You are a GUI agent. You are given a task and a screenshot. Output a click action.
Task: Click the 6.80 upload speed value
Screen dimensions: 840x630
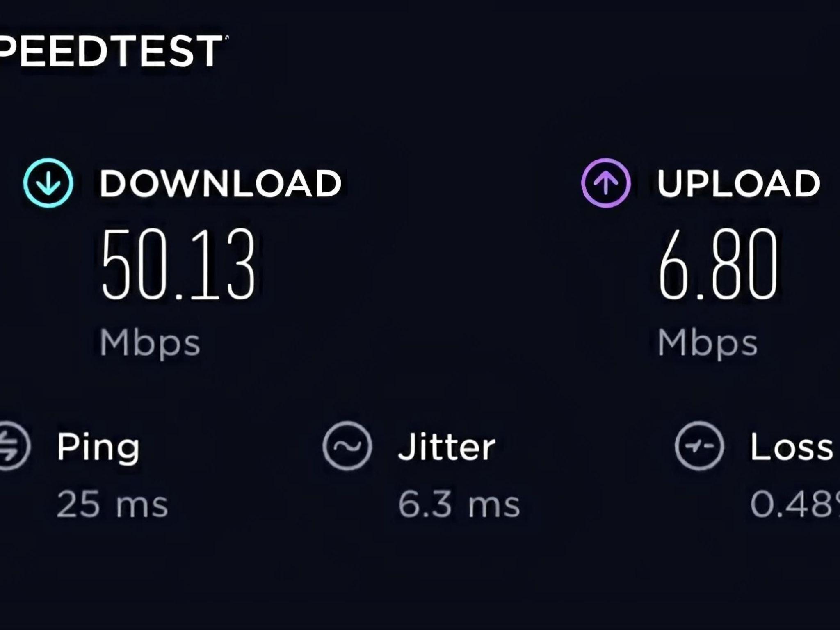(718, 265)
